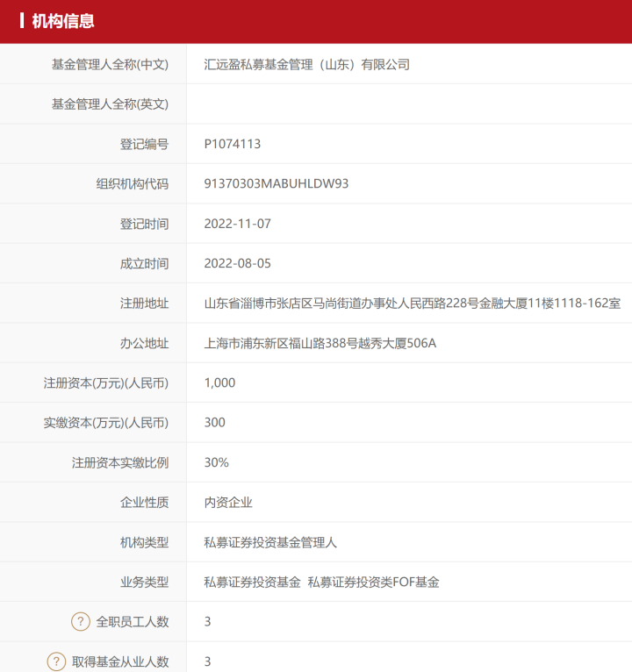This screenshot has height=672, width=632.
Task: Click the help icon beside 取得基金从业人数
Action: click(56, 661)
